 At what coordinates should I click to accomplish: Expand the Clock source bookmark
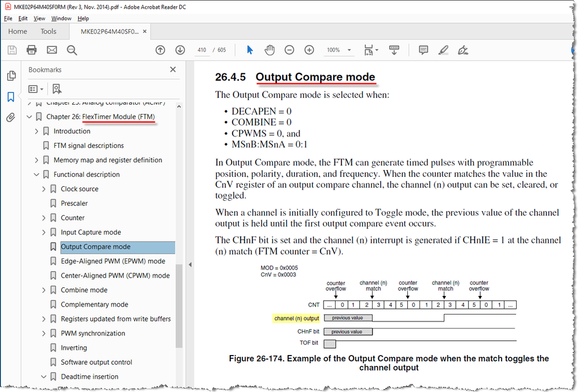tap(43, 189)
